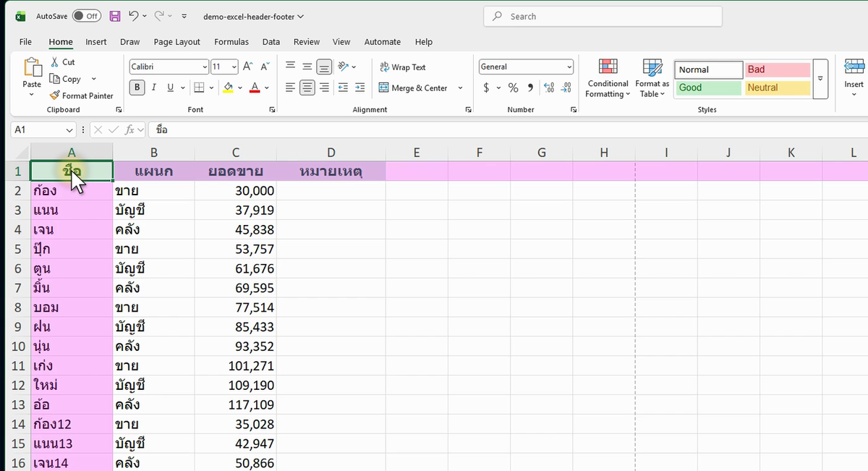The image size is (868, 471).
Task: Open the font size 11 dropdown
Action: coord(234,67)
